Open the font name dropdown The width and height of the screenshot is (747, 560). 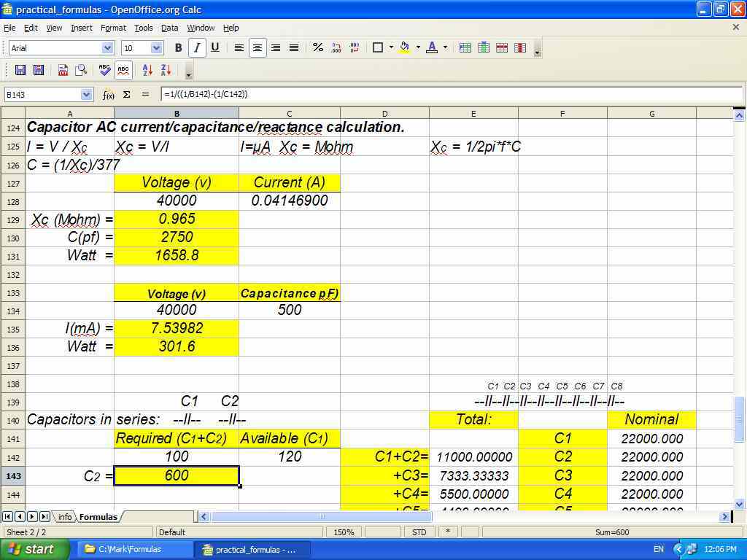(108, 48)
